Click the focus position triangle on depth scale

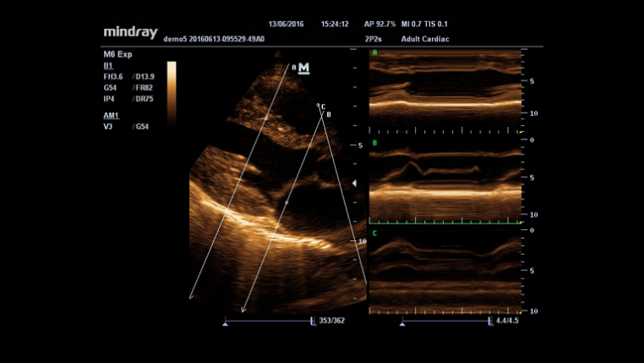[x=355, y=183]
